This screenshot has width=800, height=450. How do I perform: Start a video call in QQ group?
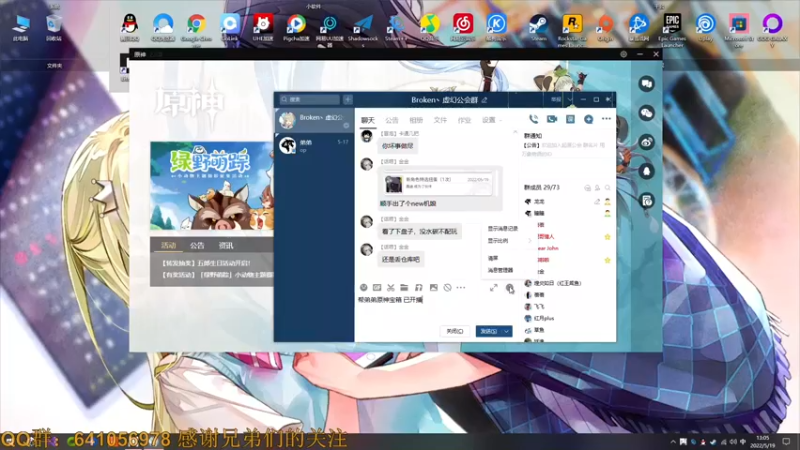552,119
